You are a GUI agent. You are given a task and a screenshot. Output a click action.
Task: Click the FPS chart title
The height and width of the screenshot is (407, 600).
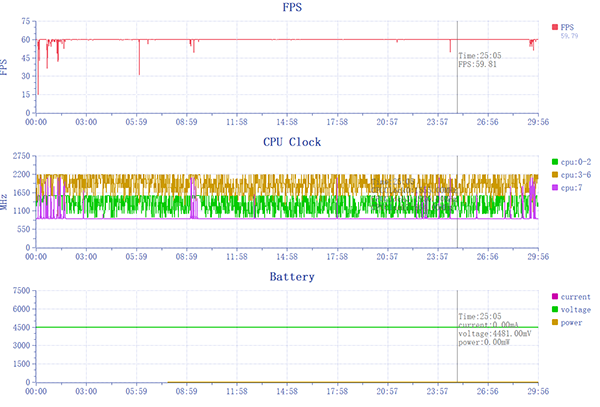pos(291,8)
